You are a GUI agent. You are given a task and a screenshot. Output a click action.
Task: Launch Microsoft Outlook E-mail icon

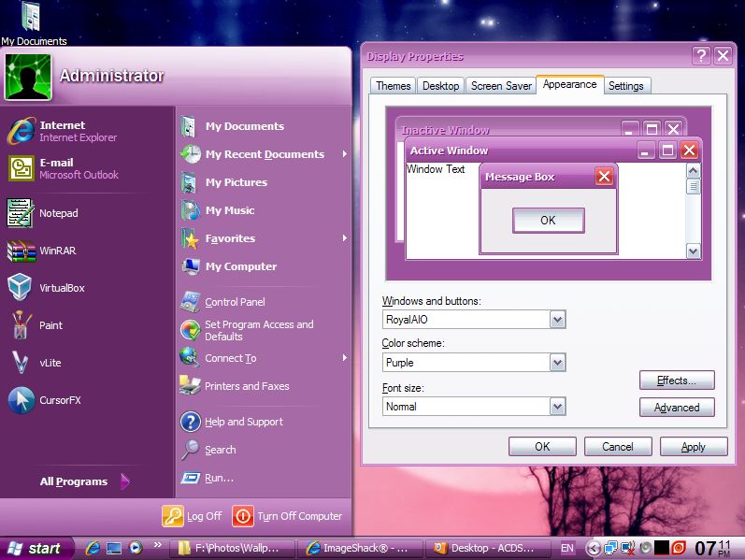pos(21,168)
